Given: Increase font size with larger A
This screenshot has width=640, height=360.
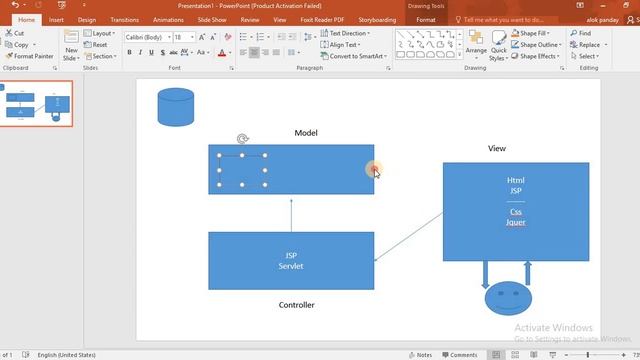Looking at the screenshot, I should tap(202, 37).
